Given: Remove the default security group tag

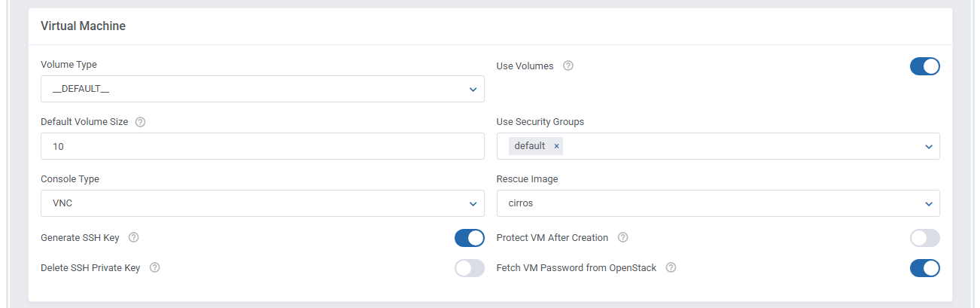Looking at the screenshot, I should 556,146.
